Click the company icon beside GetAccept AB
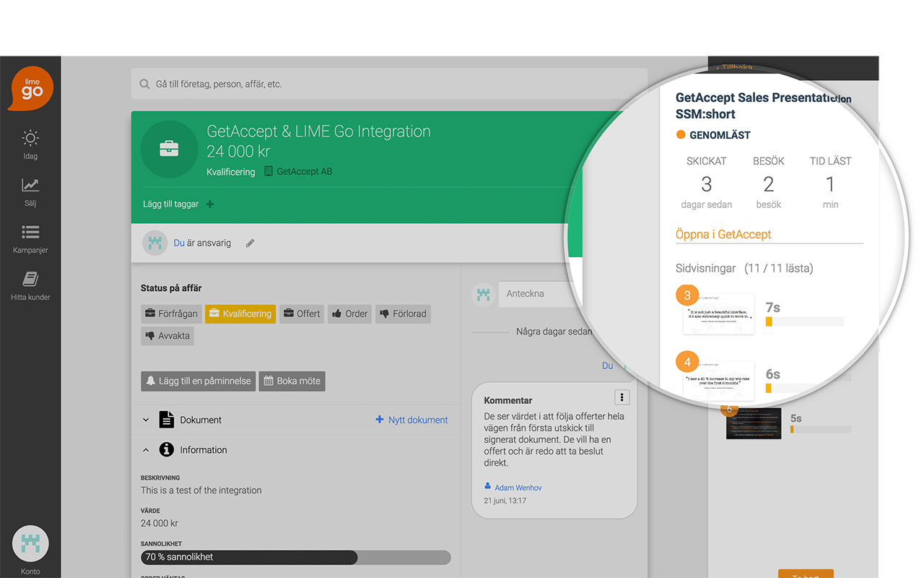 point(269,172)
